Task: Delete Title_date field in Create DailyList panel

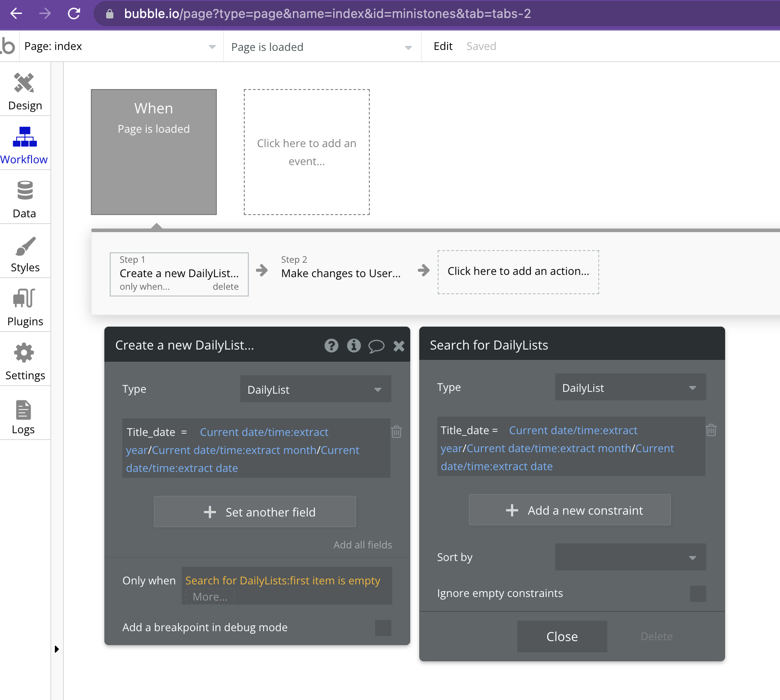Action: coord(396,431)
